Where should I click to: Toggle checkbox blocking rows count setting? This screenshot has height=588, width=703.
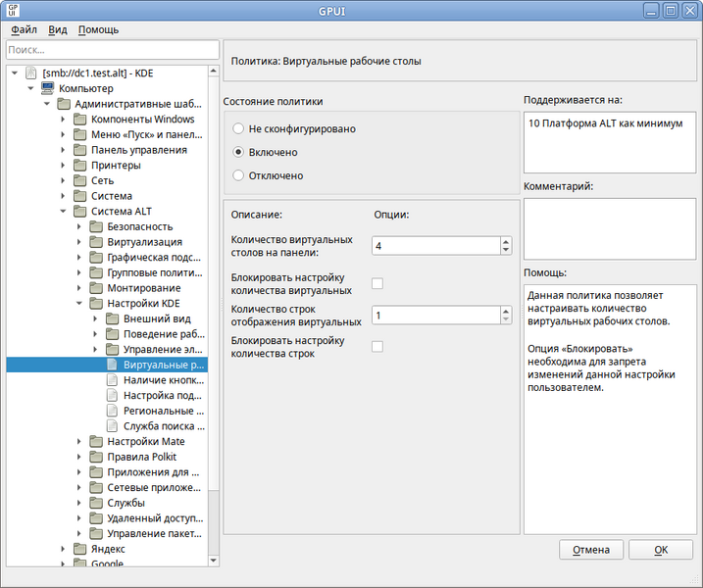coord(377,347)
